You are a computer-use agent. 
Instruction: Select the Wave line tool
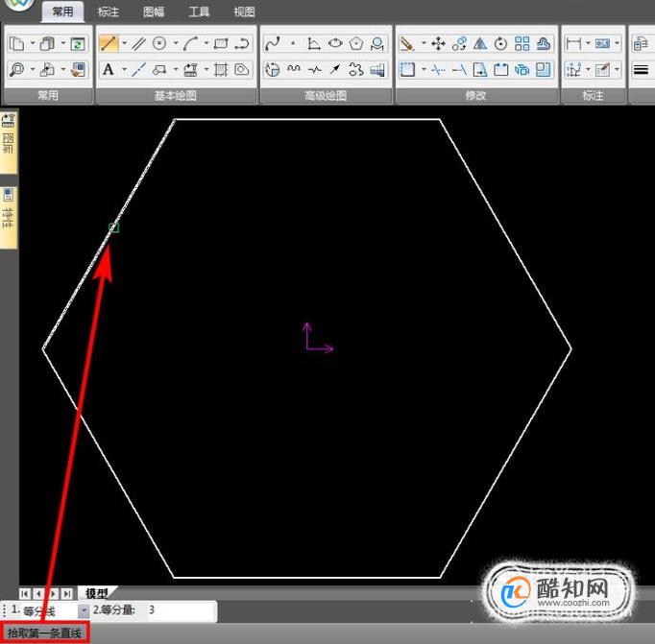pyautogui.click(x=294, y=69)
